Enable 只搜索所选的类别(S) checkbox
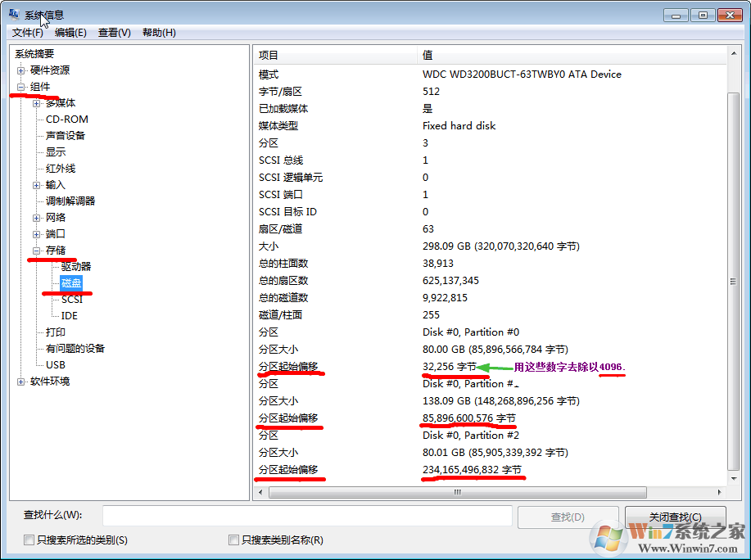 pos(29,540)
